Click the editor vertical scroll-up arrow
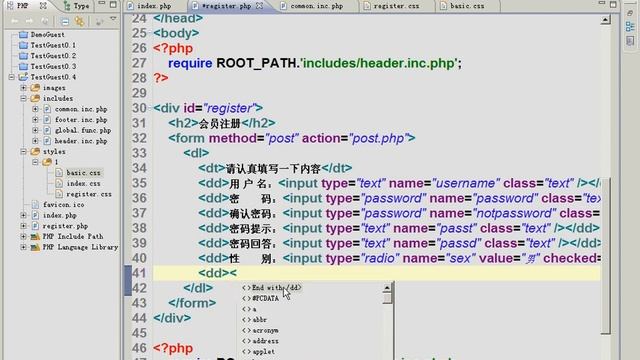 coord(606,19)
